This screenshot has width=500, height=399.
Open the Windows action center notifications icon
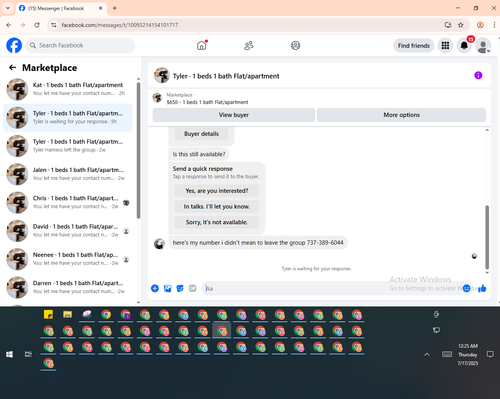[490, 354]
